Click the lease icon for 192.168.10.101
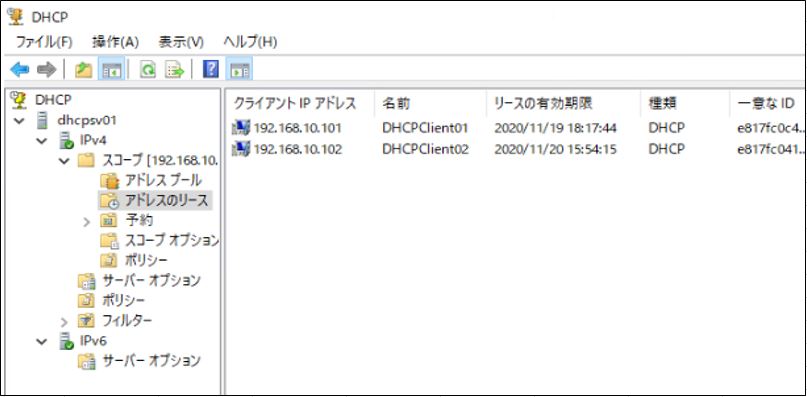This screenshot has height=397, width=807. point(241,128)
